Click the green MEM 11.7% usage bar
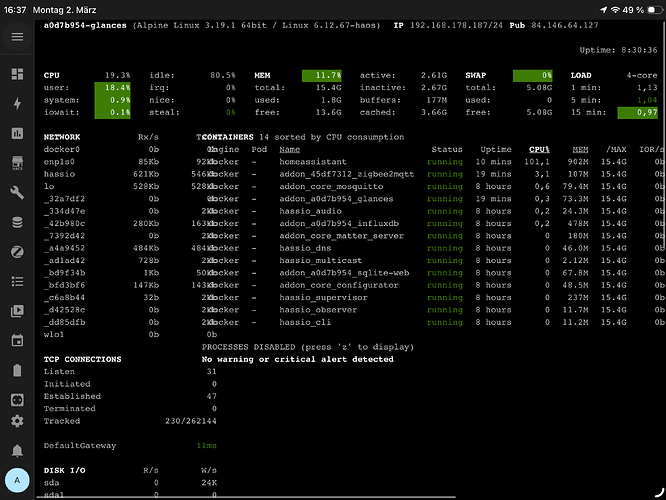This screenshot has width=666, height=500. click(322, 75)
